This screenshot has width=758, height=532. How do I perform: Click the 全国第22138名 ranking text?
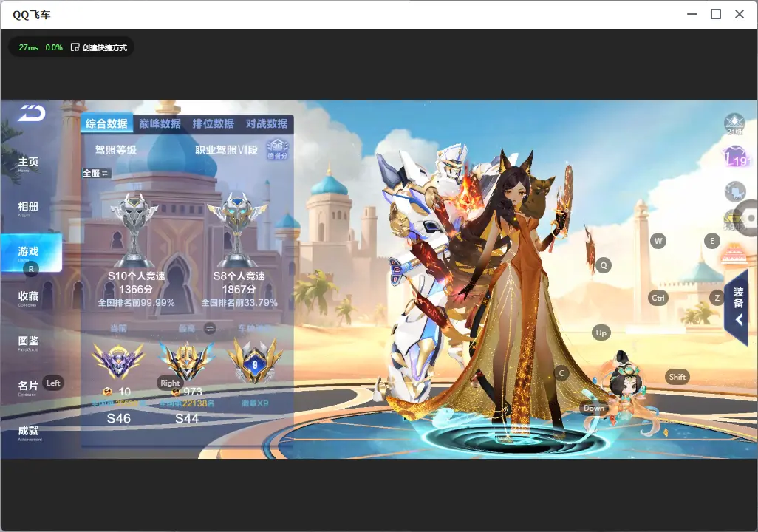[187, 403]
